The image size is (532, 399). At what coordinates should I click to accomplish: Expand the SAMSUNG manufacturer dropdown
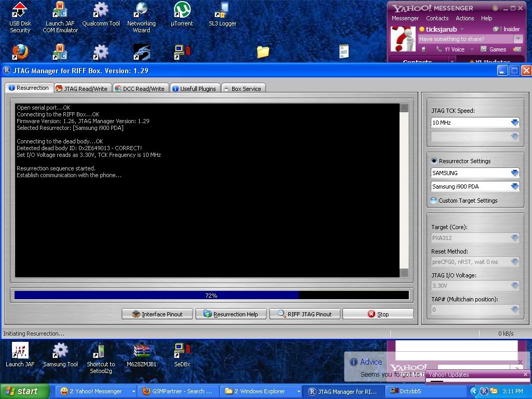(515, 172)
